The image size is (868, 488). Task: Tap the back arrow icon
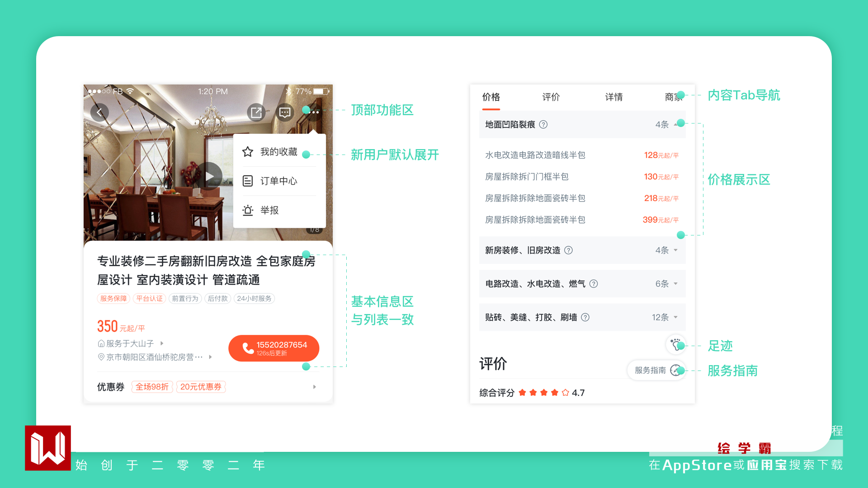pos(99,112)
